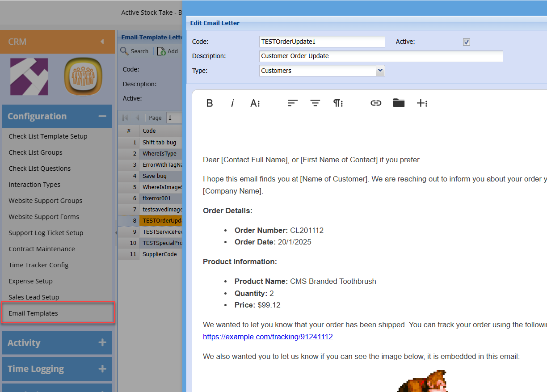Open Check List Template Setup
This screenshot has width=547, height=392.
click(48, 136)
